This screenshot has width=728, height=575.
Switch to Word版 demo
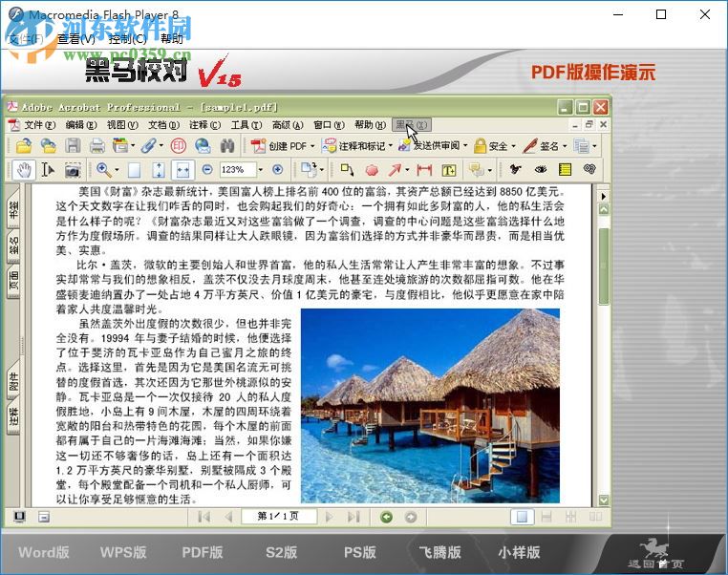click(44, 552)
